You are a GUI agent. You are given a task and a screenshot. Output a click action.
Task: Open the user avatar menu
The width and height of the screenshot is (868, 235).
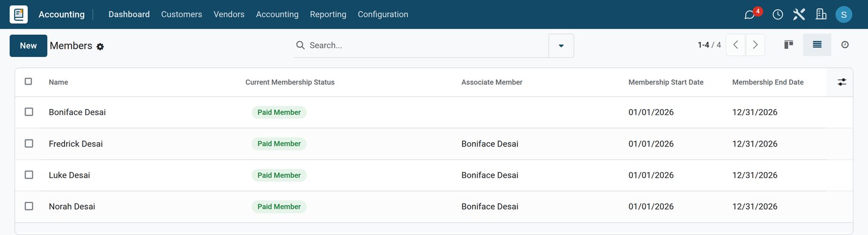844,15
